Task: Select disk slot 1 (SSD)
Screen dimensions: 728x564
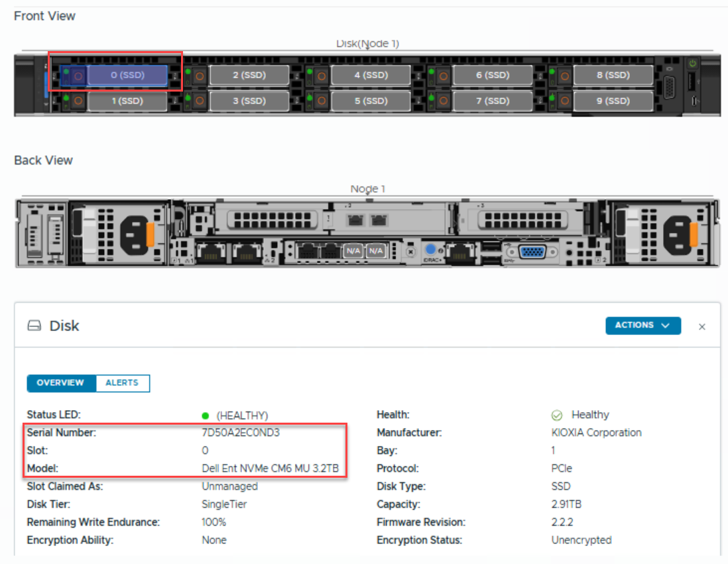Action: click(x=127, y=101)
